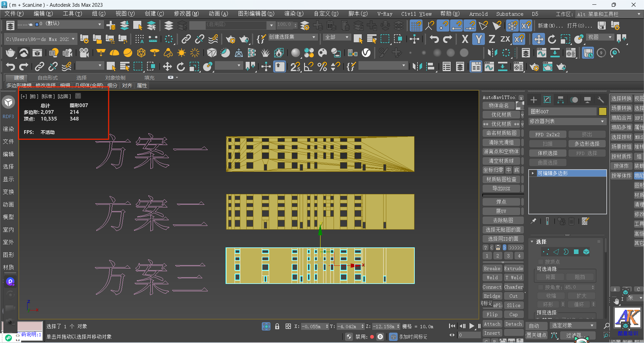
Task: Expand the 可编辑多边形 stack entry
Action: pyautogui.click(x=533, y=173)
